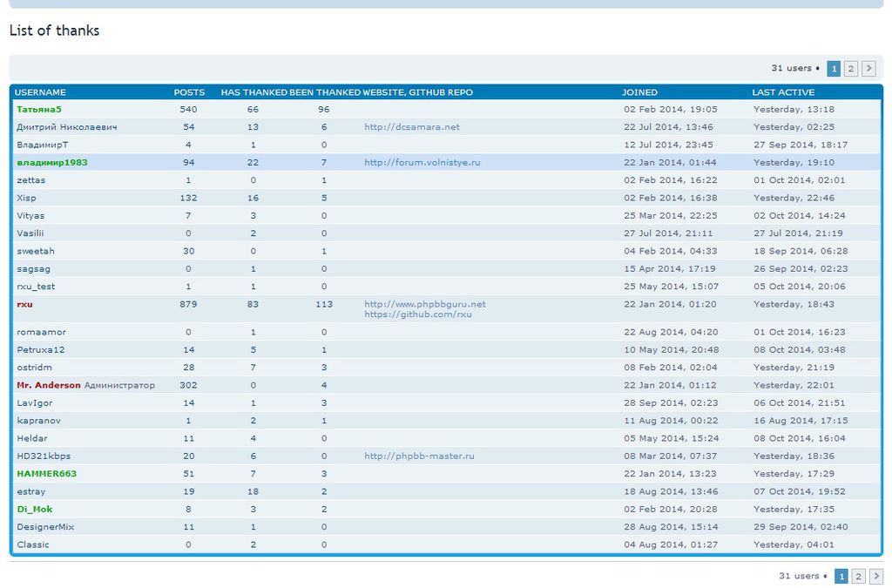Sort table by Username column header
Screen dimensions: 892x588
click(41, 92)
